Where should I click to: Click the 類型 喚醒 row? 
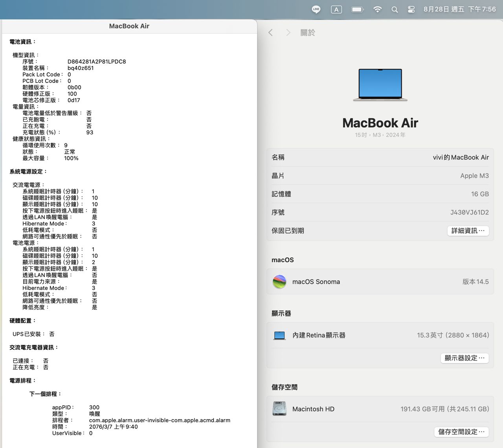coord(76,414)
